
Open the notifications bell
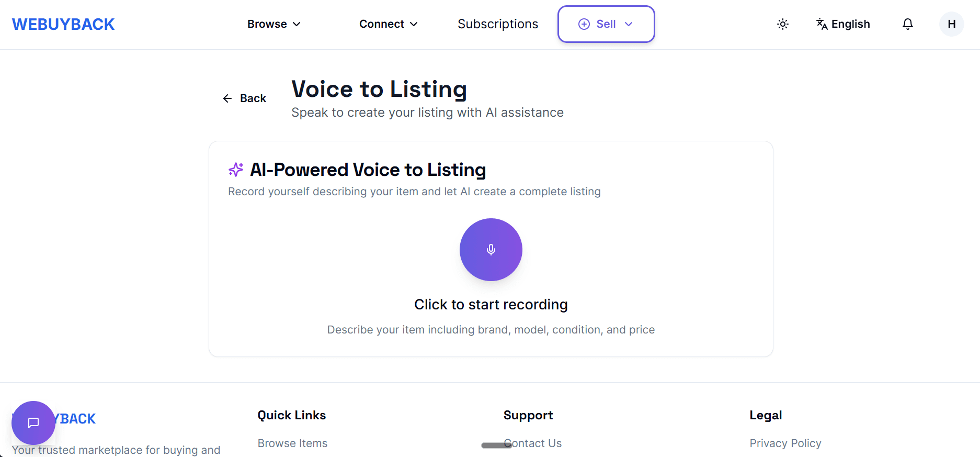click(x=907, y=24)
